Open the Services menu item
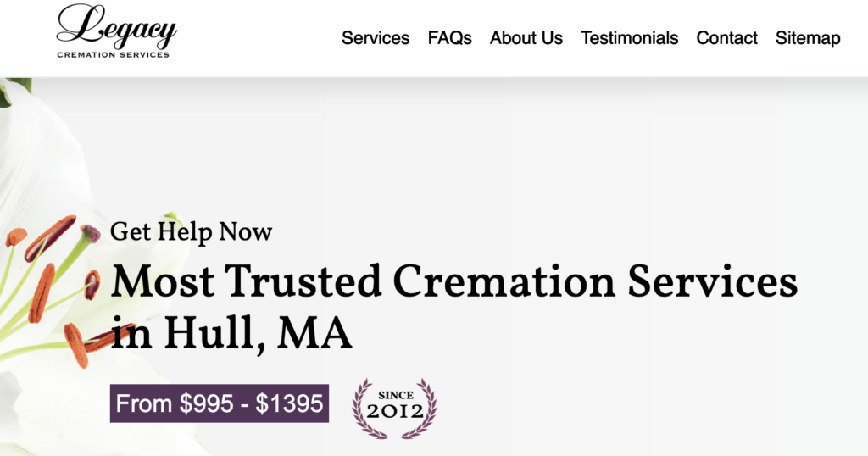Viewport: 868px width, 456px height. 376,38
